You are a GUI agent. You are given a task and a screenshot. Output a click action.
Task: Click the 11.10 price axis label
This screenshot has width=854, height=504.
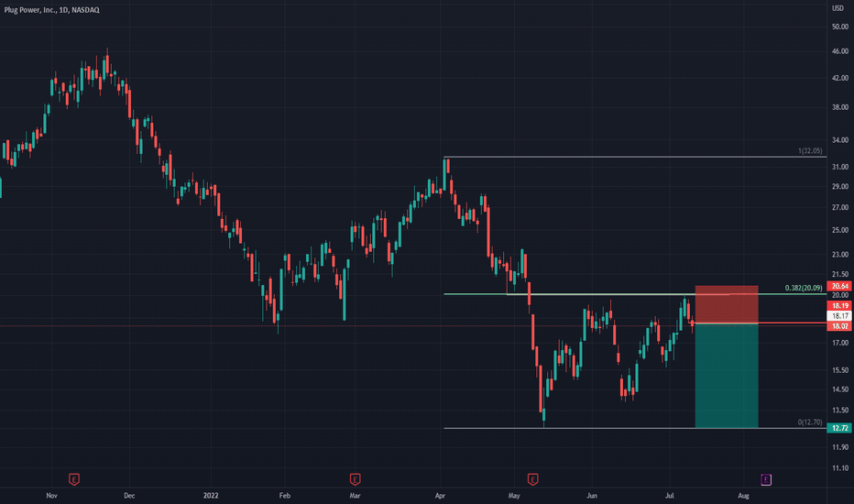[x=840, y=468]
